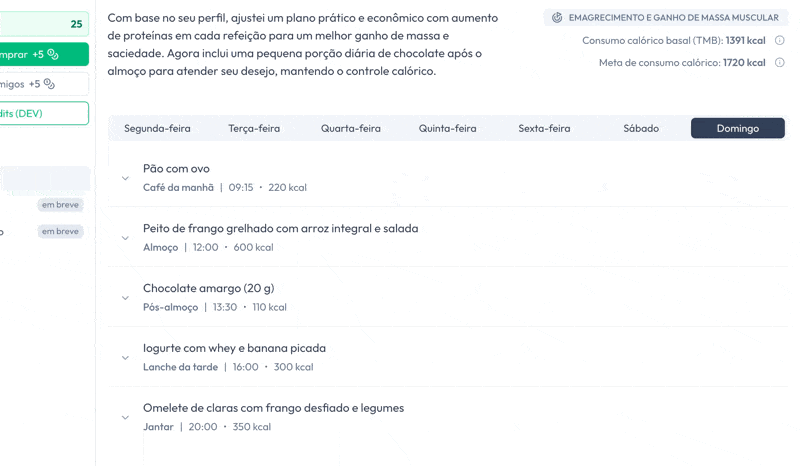Select Sábado day tab

pyautogui.click(x=641, y=128)
